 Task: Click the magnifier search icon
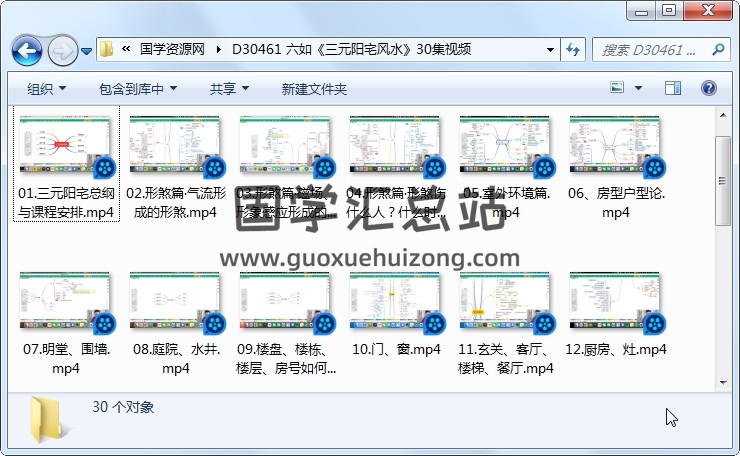pyautogui.click(x=718, y=49)
